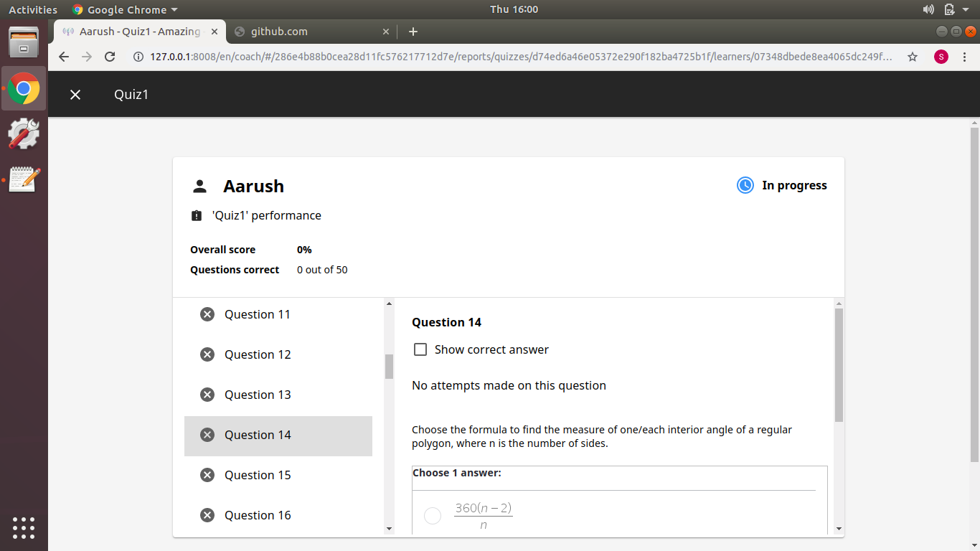980x551 pixels.
Task: Open the Thu 16:00 clock menu
Action: (514, 9)
